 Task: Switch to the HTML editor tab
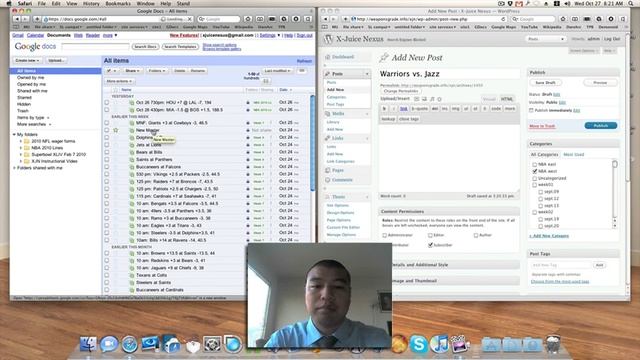[x=507, y=99]
